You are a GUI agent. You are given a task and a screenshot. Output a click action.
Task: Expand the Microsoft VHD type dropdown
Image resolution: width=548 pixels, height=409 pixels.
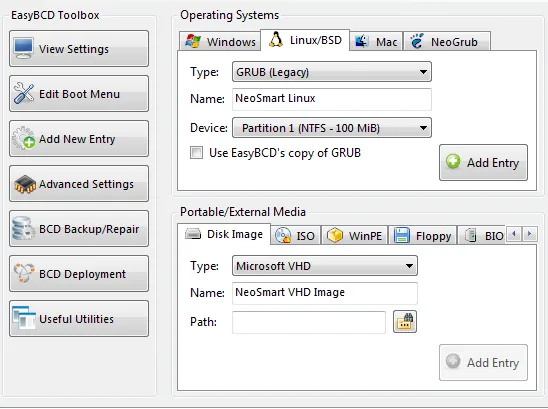pyautogui.click(x=325, y=266)
